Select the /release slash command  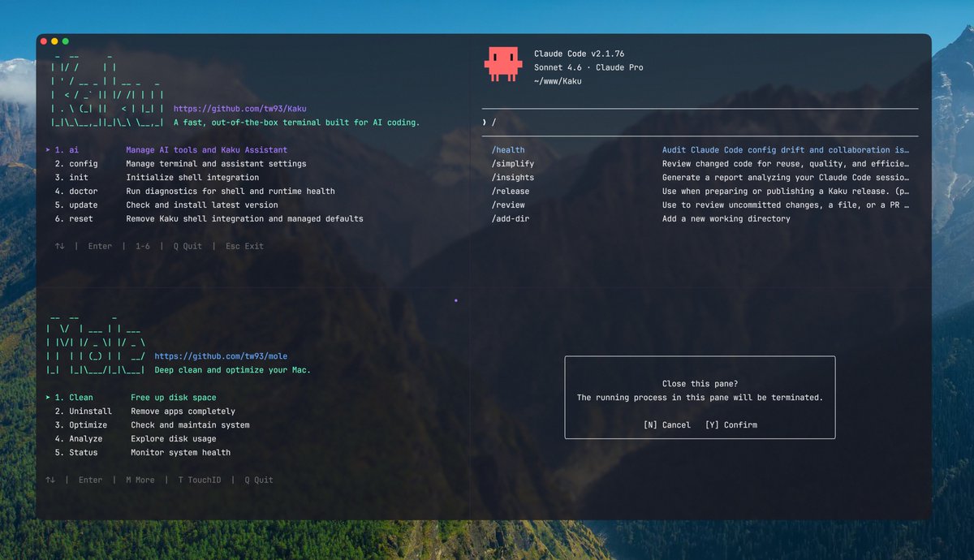[511, 192]
